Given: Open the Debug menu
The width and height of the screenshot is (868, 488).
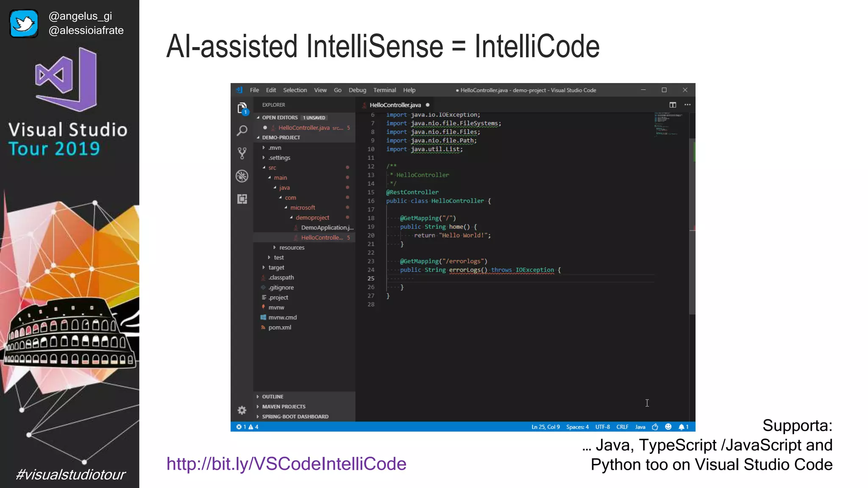Looking at the screenshot, I should (357, 90).
